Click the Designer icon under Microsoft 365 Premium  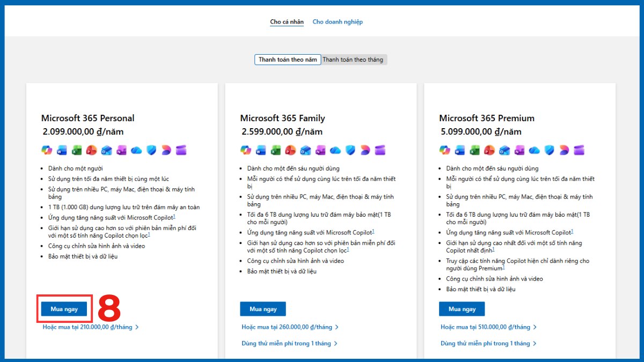tap(564, 150)
